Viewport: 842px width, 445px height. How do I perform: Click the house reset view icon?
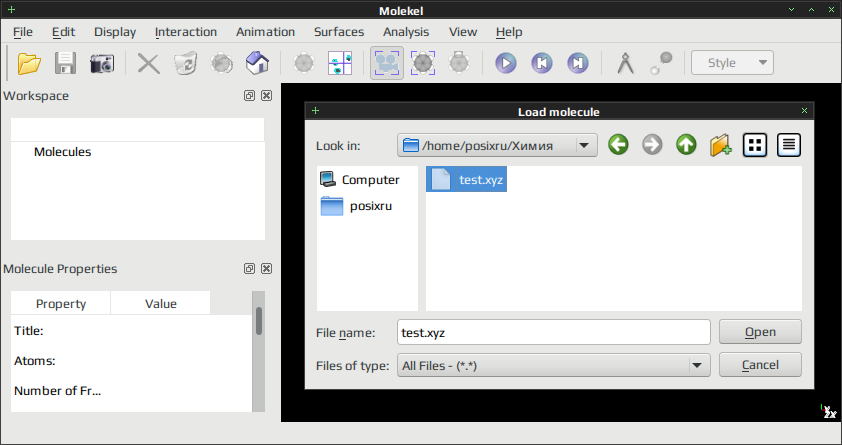pyautogui.click(x=257, y=63)
